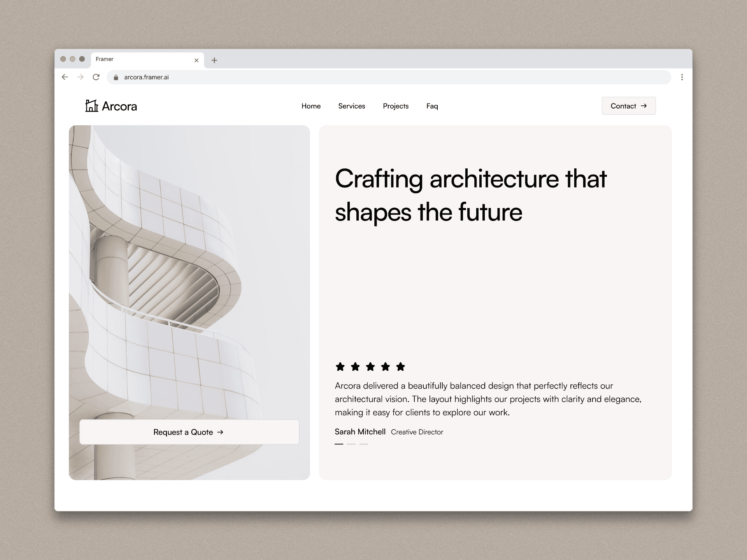Click the testimonial paragraph starting Arcora delivered
Screen dimensions: 747x560
coord(488,399)
